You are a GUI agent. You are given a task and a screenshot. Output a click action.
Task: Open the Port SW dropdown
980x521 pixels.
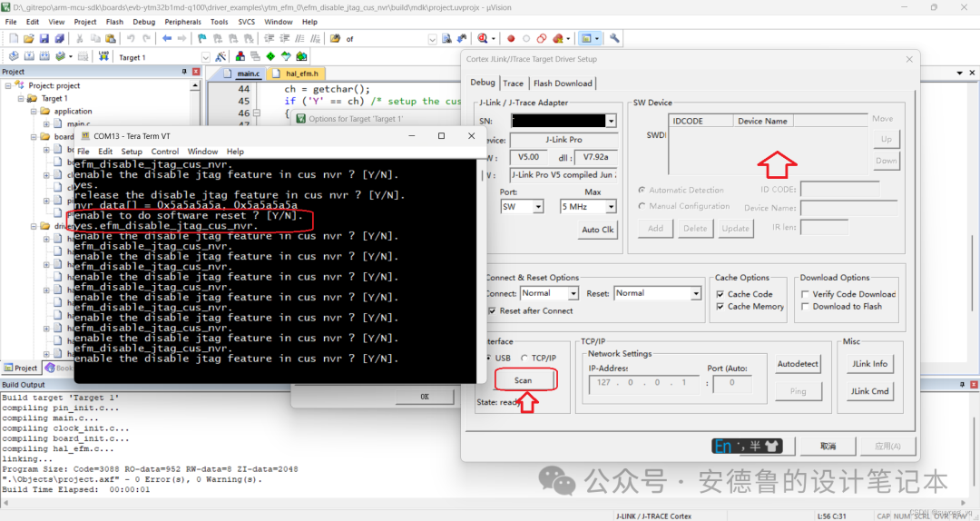point(537,207)
